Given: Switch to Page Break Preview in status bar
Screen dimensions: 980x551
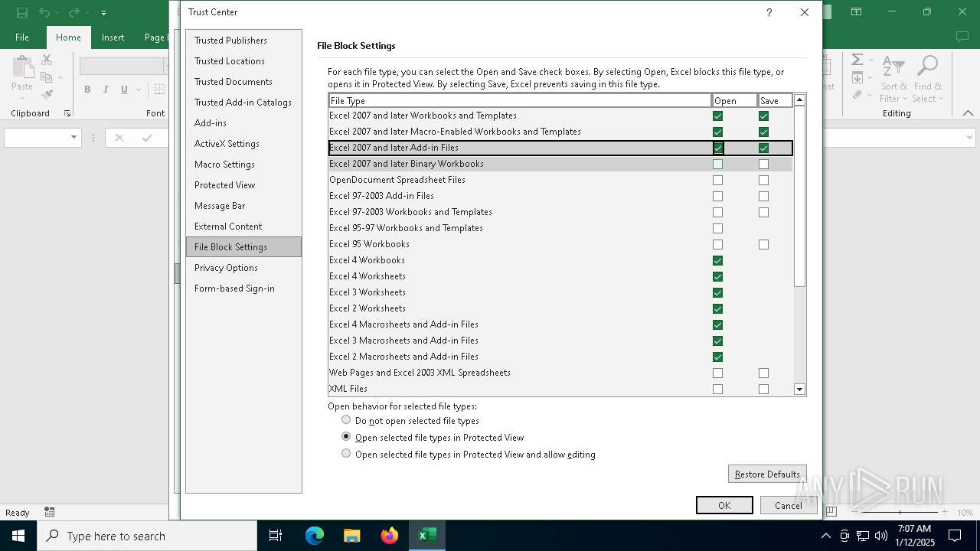Looking at the screenshot, I should (x=831, y=512).
